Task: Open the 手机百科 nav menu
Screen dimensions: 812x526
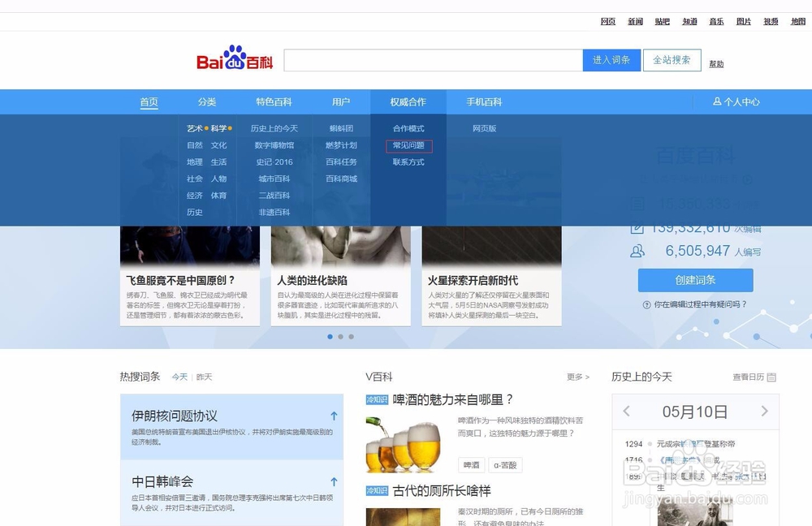Action: click(x=484, y=102)
